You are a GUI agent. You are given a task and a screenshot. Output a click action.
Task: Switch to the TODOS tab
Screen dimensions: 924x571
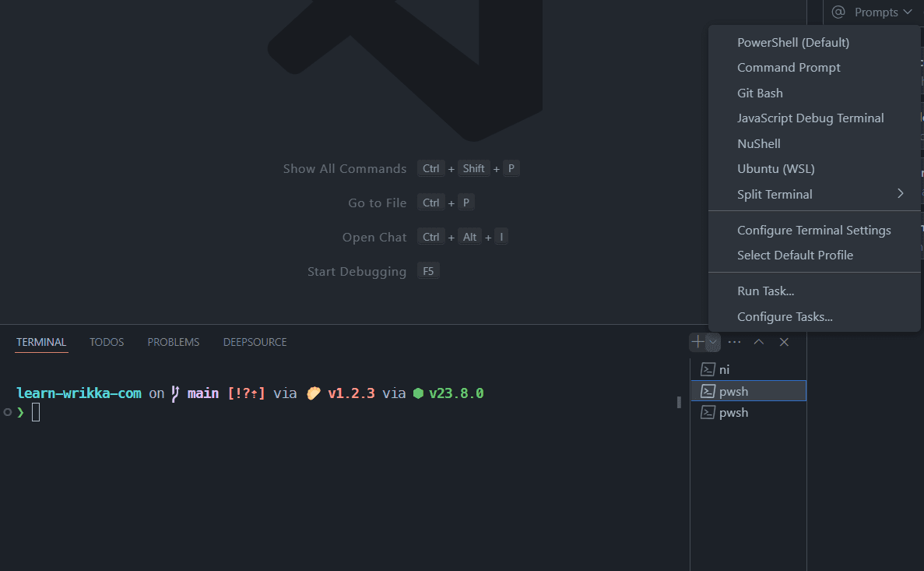coord(107,342)
